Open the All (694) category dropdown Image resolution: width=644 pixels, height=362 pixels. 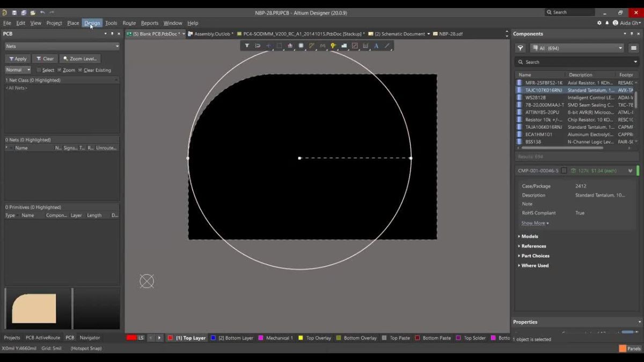(x=577, y=48)
